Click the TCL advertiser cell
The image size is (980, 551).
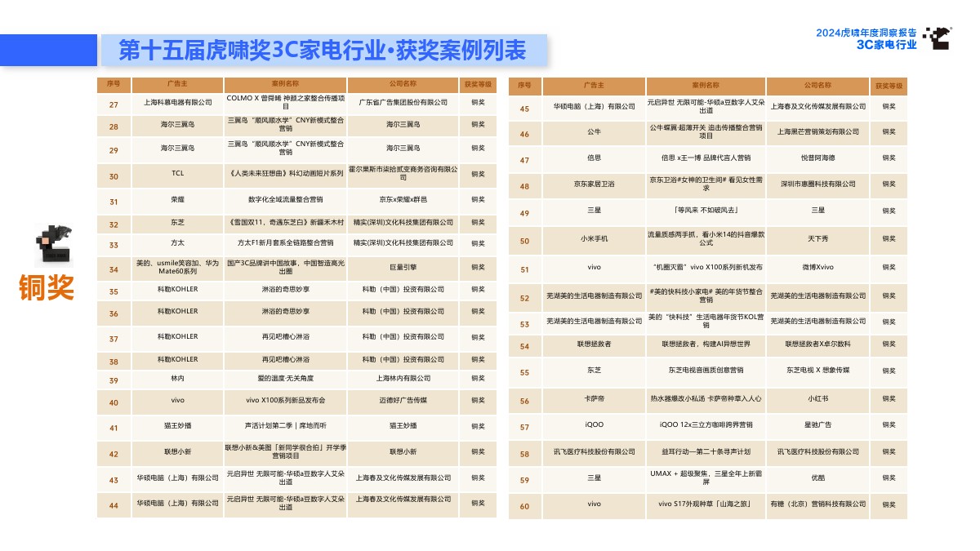point(177,174)
